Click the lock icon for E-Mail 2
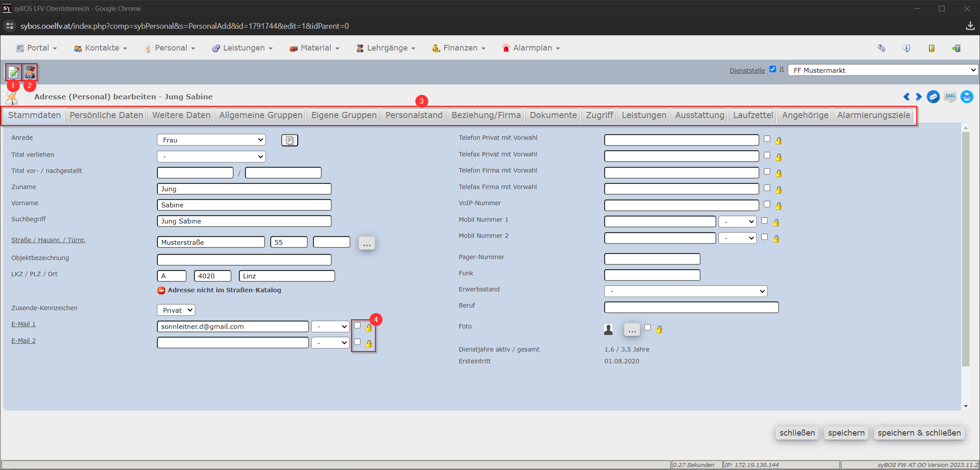The width and height of the screenshot is (980, 470). click(369, 344)
